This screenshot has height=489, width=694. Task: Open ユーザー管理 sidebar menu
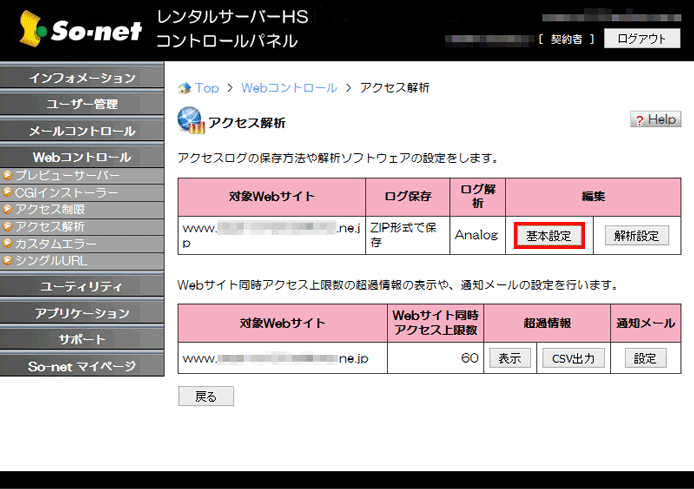pos(82,104)
